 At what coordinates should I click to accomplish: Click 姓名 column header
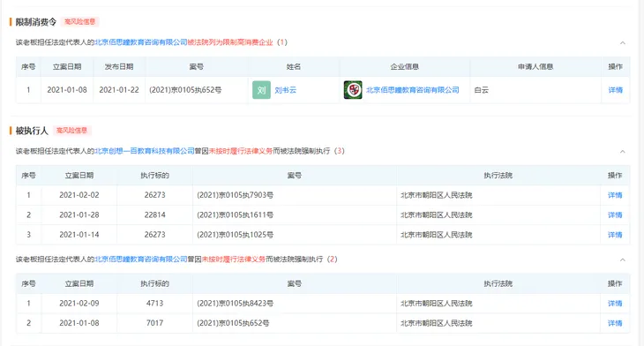coord(294,66)
